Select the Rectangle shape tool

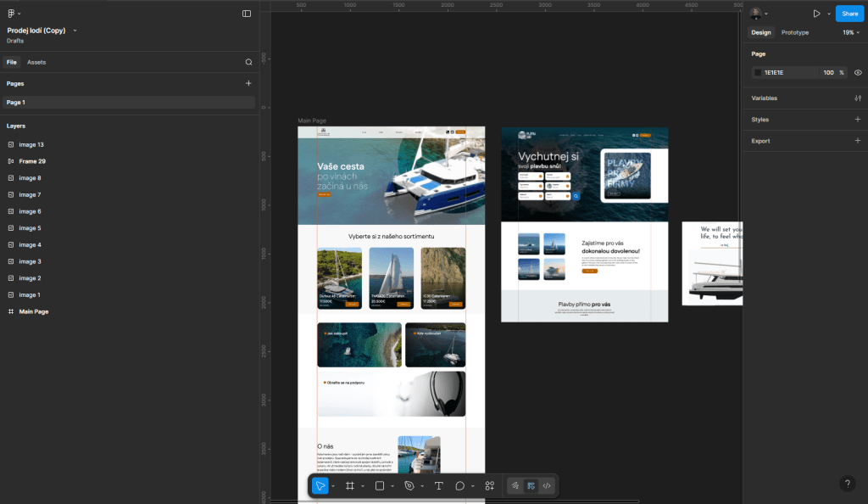(x=380, y=485)
